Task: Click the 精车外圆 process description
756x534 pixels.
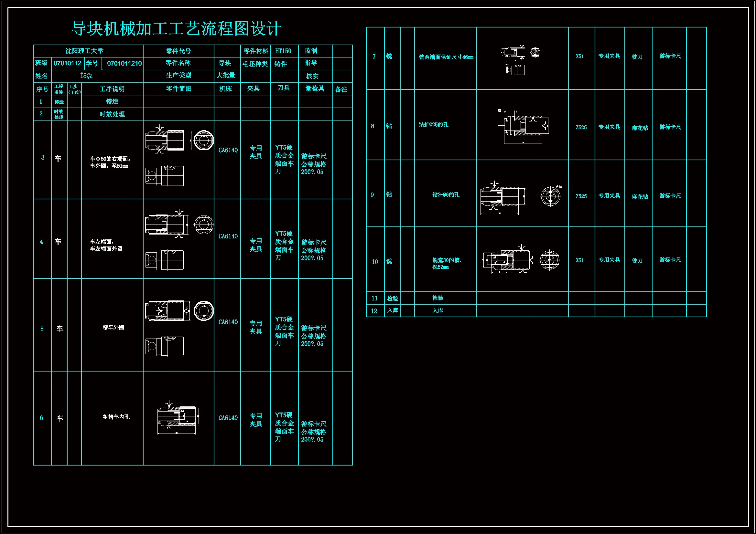Action: point(113,327)
